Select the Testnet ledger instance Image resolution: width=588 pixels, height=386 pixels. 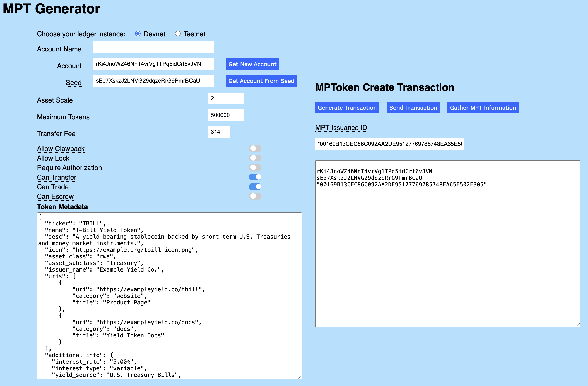click(178, 34)
